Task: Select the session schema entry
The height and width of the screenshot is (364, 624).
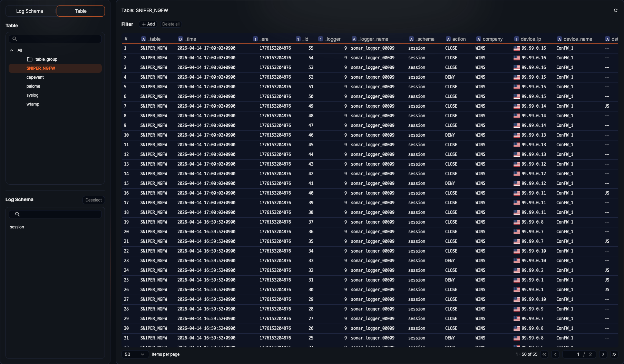Action: [x=17, y=227]
